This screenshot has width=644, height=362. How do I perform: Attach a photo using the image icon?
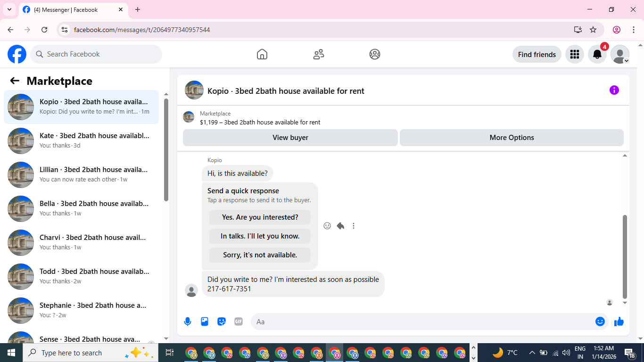205,321
